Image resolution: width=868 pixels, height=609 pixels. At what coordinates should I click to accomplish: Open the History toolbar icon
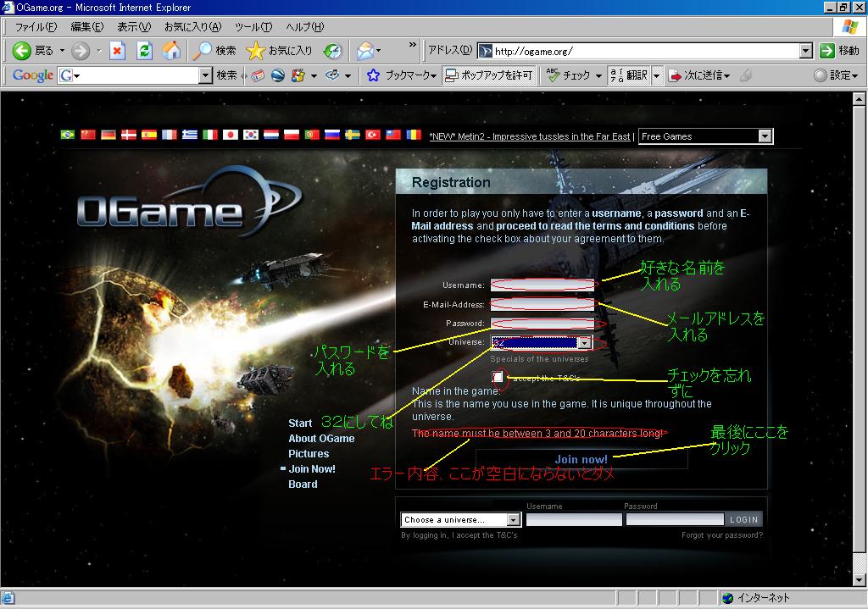point(333,51)
